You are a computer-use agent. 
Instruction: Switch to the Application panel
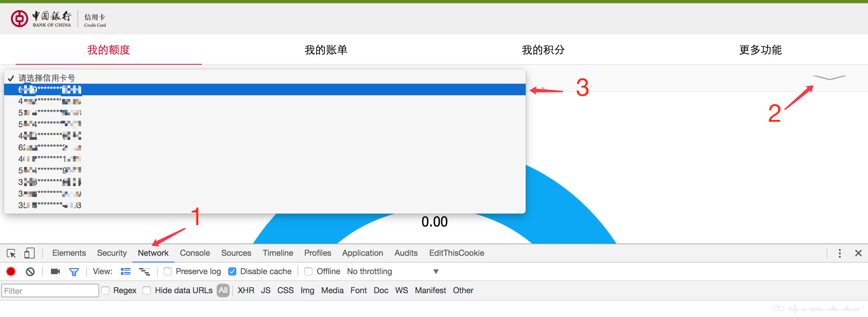pyautogui.click(x=363, y=253)
